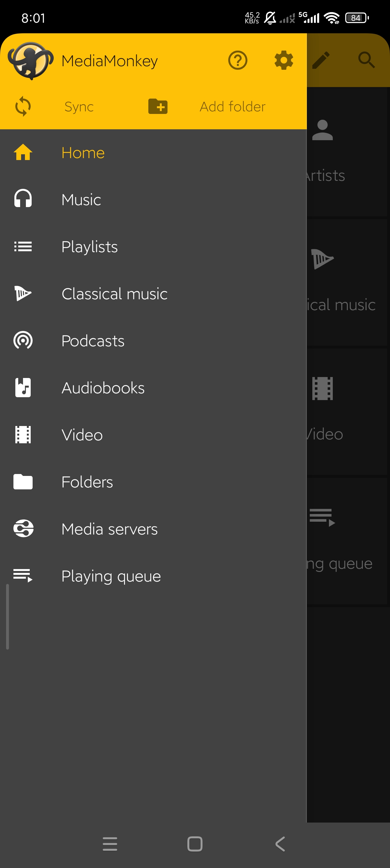390x868 pixels.
Task: Tap the Wi-Fi status bar icon
Action: click(332, 18)
